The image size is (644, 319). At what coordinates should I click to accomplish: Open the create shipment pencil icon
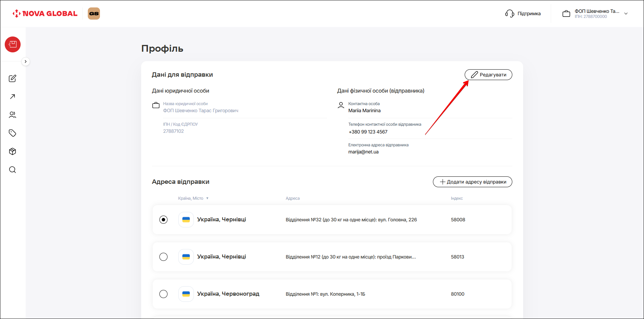tap(12, 79)
